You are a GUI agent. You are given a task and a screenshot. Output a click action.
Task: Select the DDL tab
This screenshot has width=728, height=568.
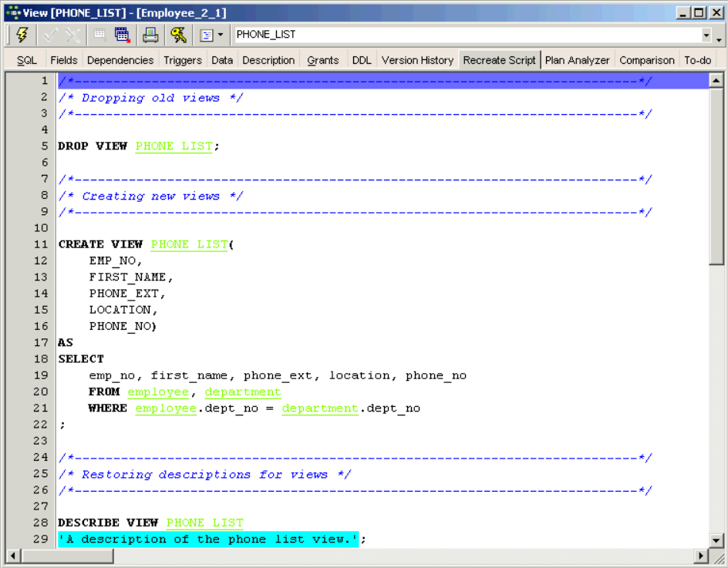[362, 60]
